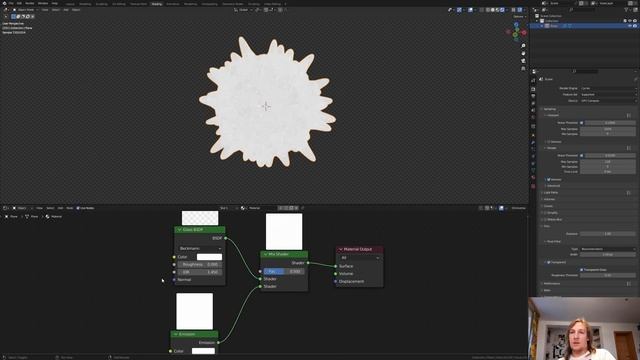This screenshot has width=640, height=360.
Task: Expand the Performance panel
Action: pos(551,284)
